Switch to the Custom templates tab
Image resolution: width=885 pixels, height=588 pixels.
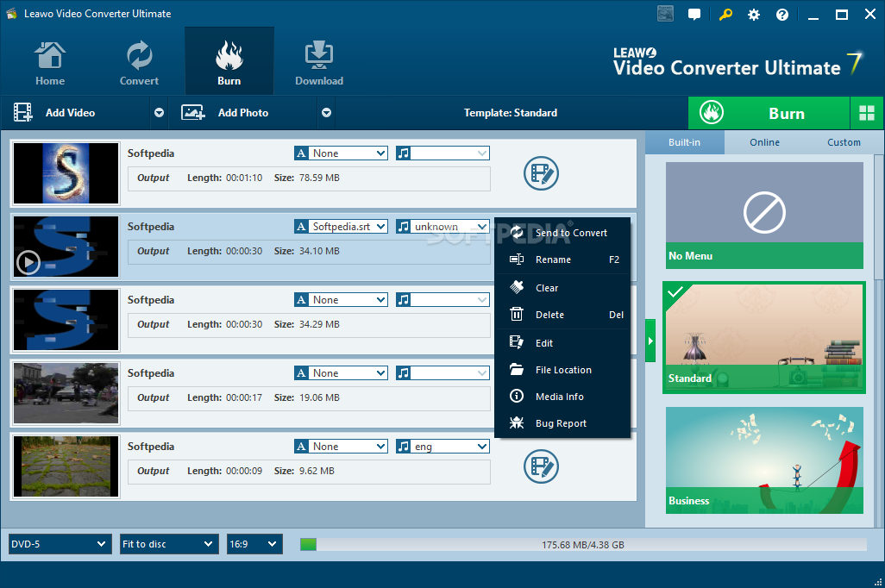pyautogui.click(x=844, y=143)
